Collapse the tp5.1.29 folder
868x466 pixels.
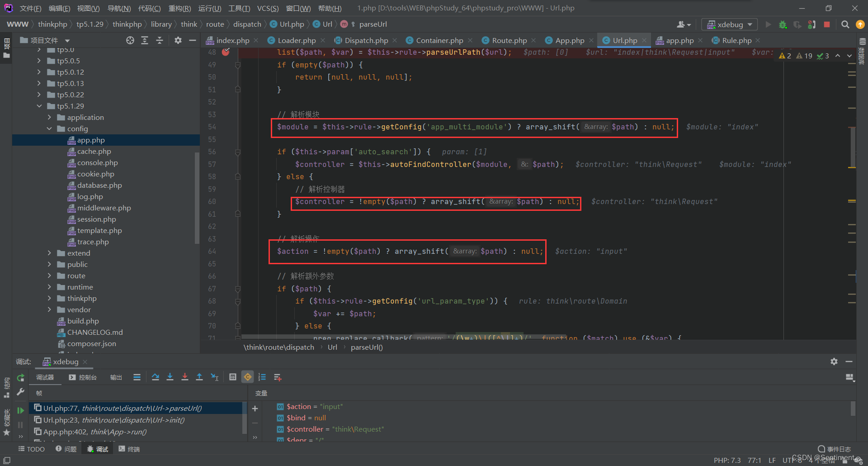(x=39, y=106)
